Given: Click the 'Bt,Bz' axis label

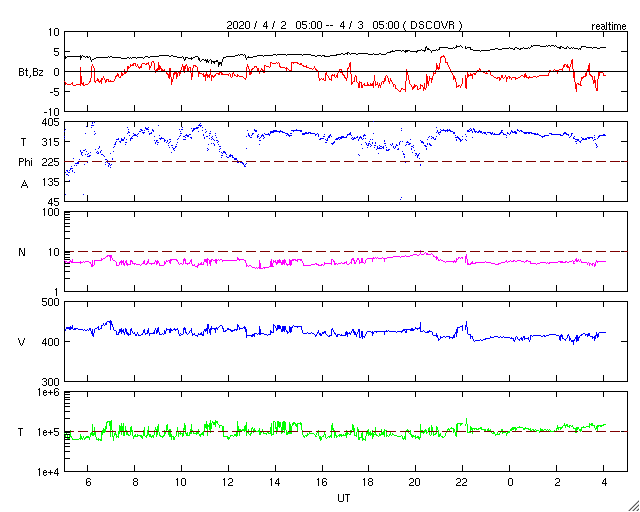Looking at the screenshot, I should click(31, 73).
